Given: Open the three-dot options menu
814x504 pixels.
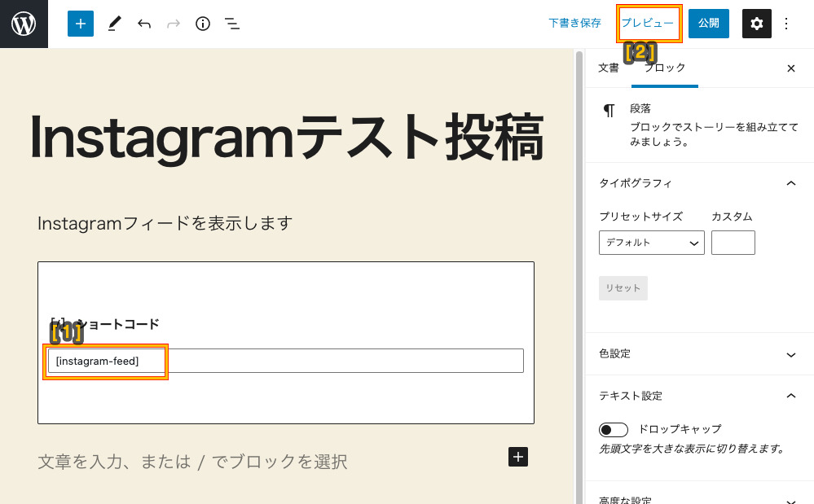Looking at the screenshot, I should (786, 24).
